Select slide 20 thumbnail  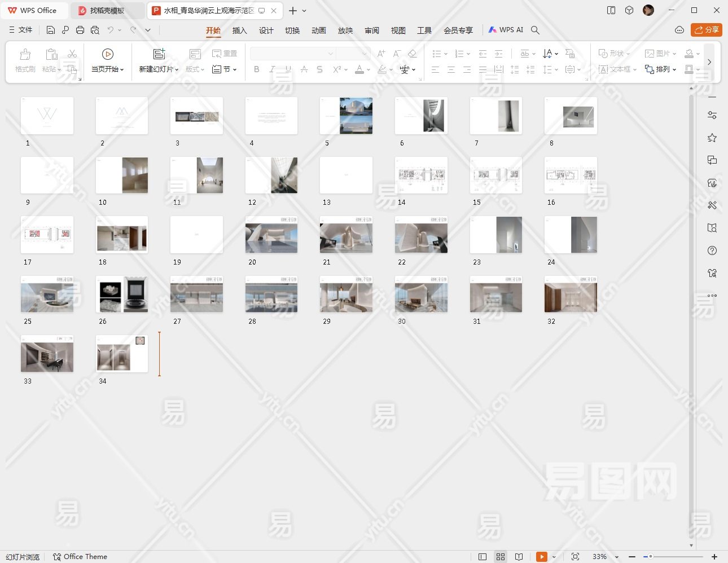271,235
